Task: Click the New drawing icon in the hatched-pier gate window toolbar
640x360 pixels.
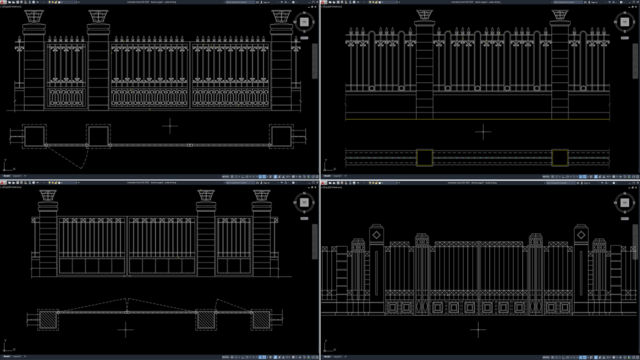Action: (x=9, y=182)
